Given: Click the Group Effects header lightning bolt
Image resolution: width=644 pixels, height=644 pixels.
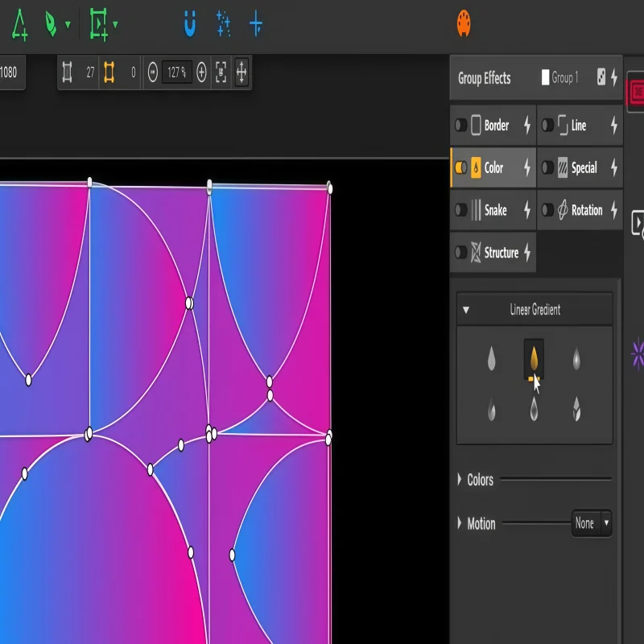Looking at the screenshot, I should pos(614,77).
